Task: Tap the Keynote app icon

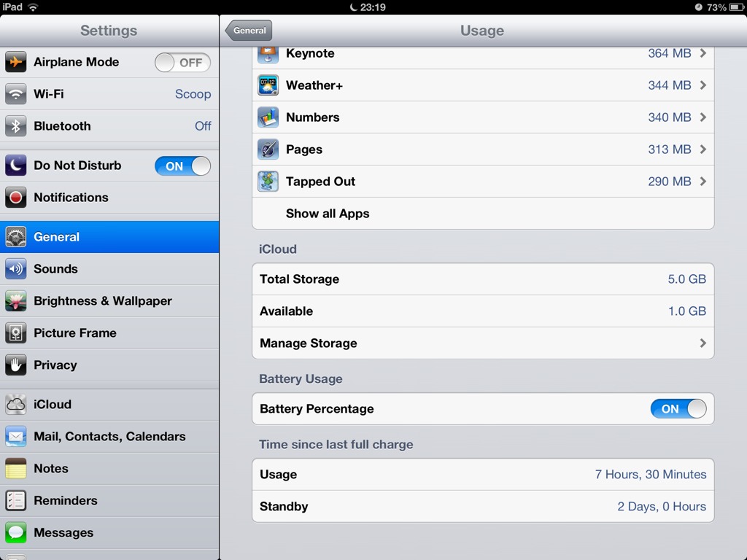Action: (268, 54)
